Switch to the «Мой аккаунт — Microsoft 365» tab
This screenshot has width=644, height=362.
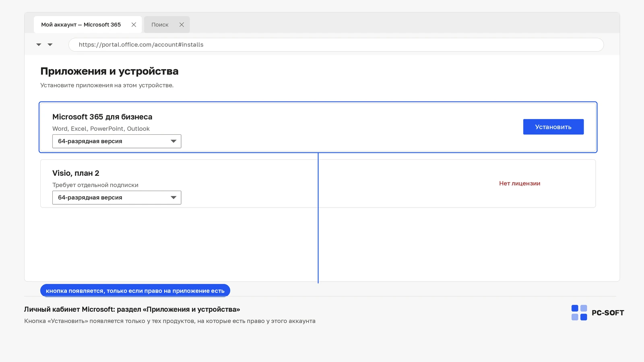click(88, 25)
